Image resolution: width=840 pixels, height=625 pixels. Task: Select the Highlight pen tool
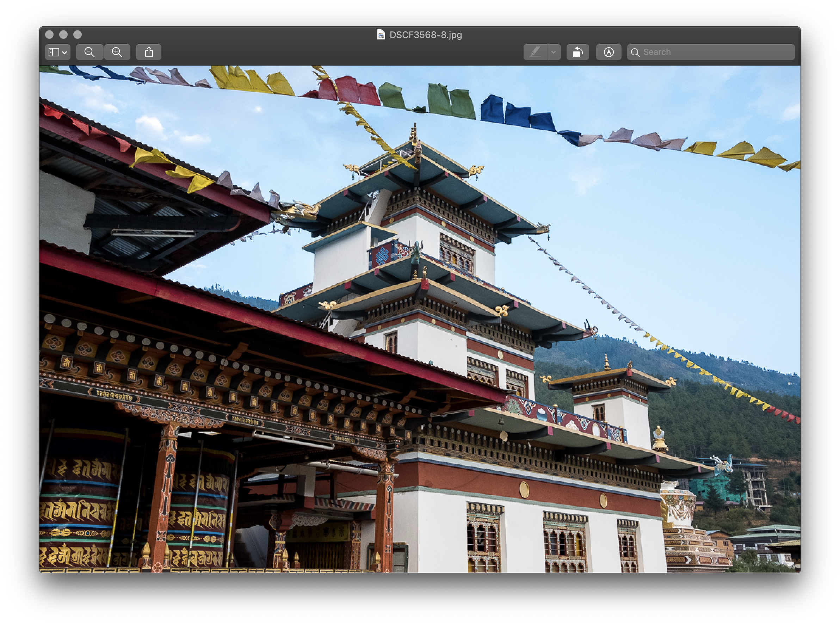(x=535, y=52)
